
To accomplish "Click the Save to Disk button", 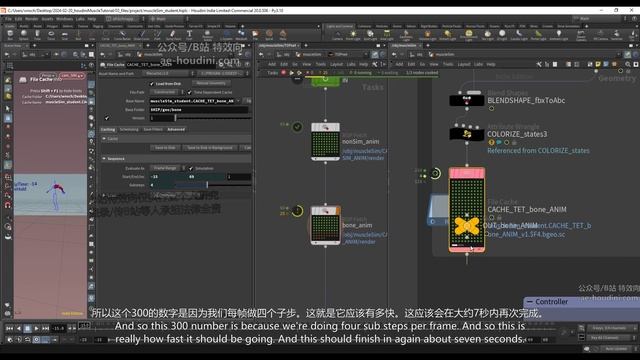I will [165, 148].
